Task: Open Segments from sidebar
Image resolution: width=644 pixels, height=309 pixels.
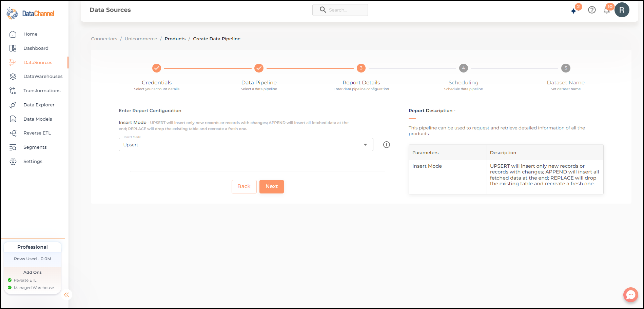Action: 35,147
